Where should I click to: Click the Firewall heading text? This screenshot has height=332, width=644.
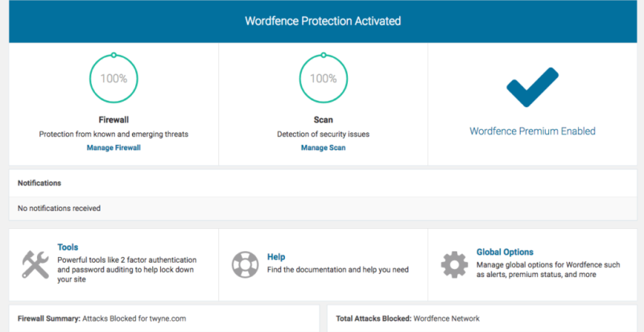[114, 120]
